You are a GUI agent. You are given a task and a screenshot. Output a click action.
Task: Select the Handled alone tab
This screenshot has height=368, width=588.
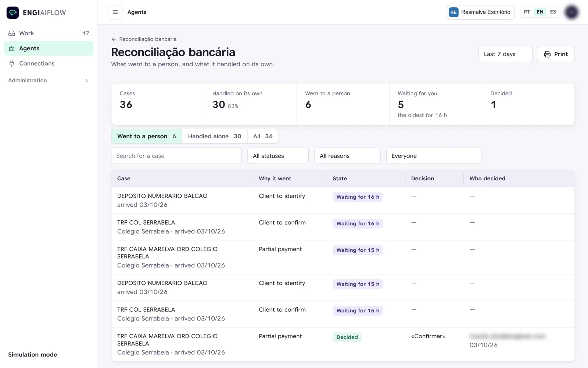(215, 136)
